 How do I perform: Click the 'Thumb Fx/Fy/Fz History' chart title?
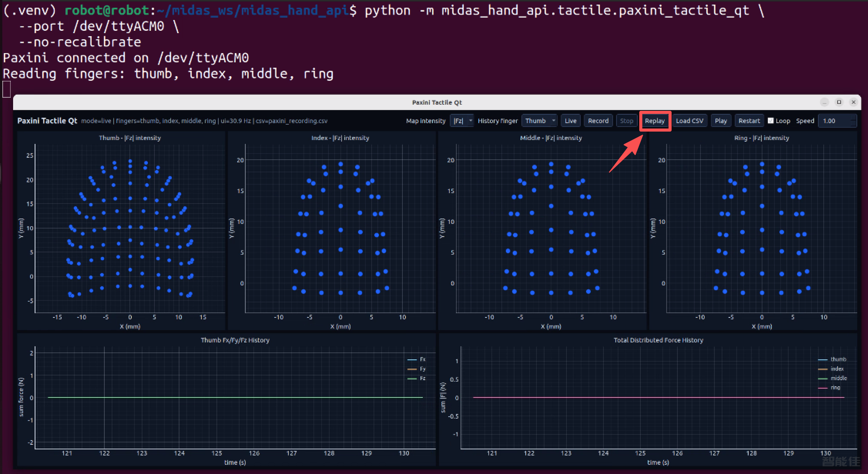(x=235, y=340)
